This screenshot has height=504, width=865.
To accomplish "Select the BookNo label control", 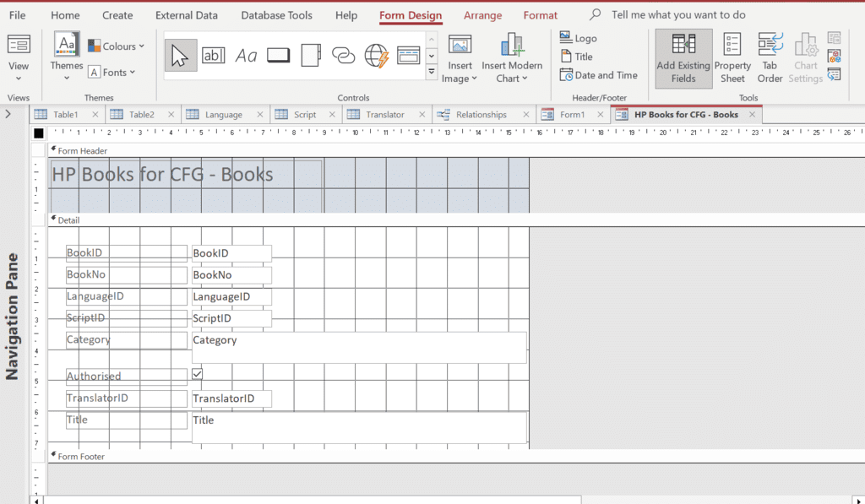I will [x=127, y=274].
